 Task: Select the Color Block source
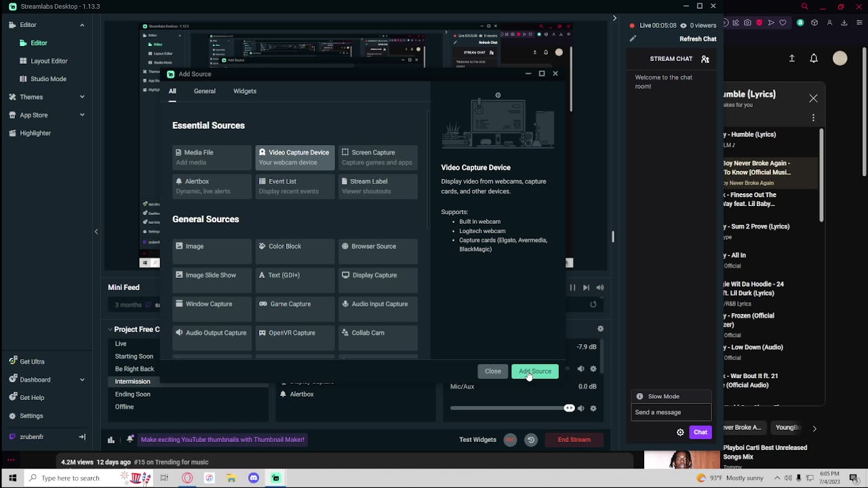click(x=295, y=251)
